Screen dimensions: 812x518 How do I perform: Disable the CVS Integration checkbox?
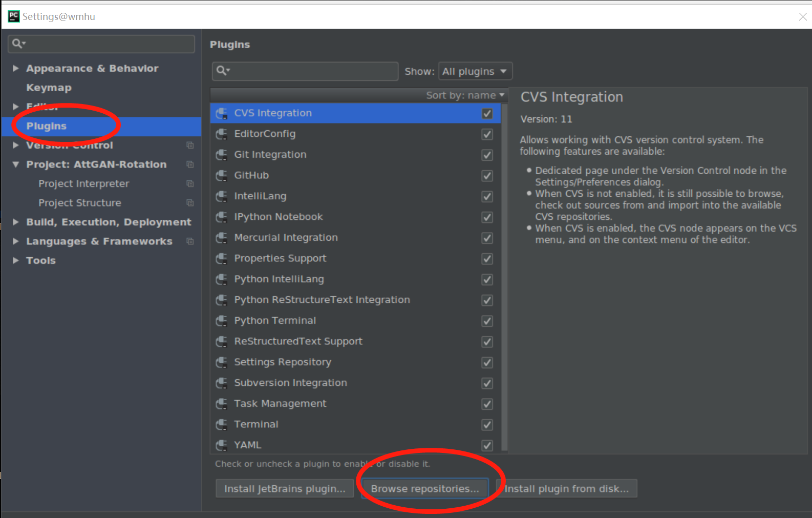487,114
